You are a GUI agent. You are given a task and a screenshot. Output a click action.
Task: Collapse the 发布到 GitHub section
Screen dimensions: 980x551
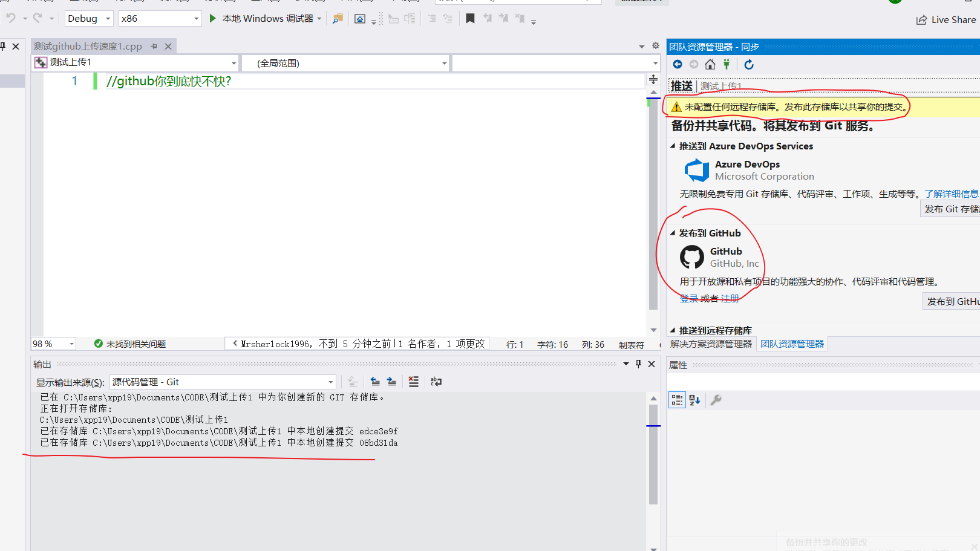[673, 233]
